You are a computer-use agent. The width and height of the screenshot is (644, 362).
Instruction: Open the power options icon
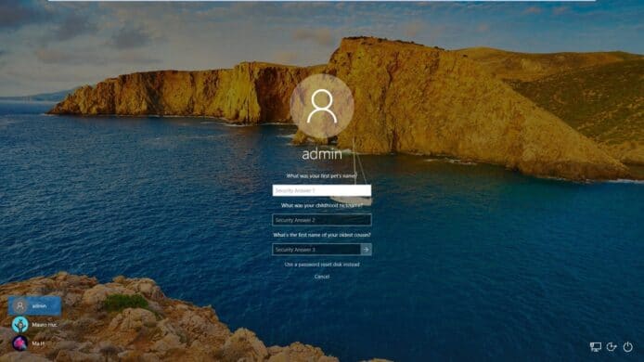click(x=628, y=347)
